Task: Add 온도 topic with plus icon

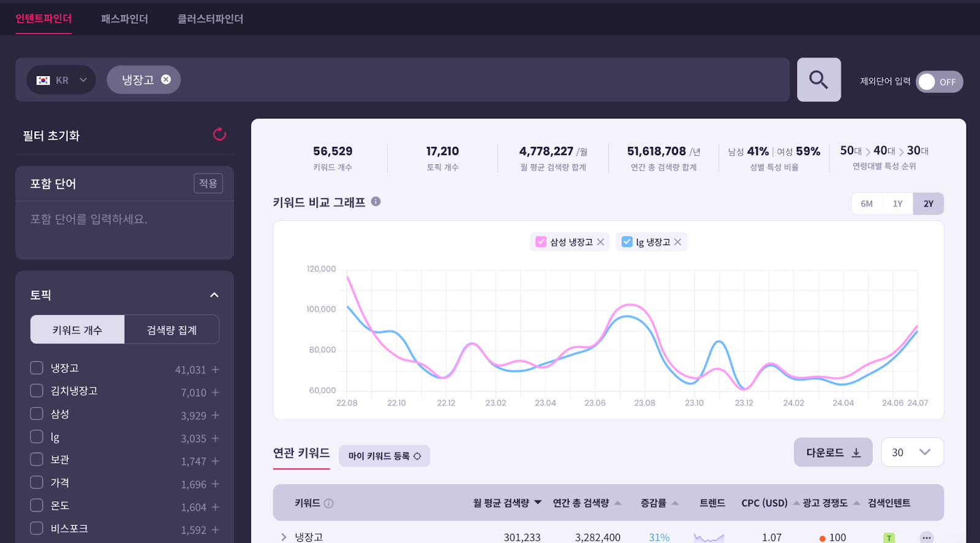Action: (216, 507)
